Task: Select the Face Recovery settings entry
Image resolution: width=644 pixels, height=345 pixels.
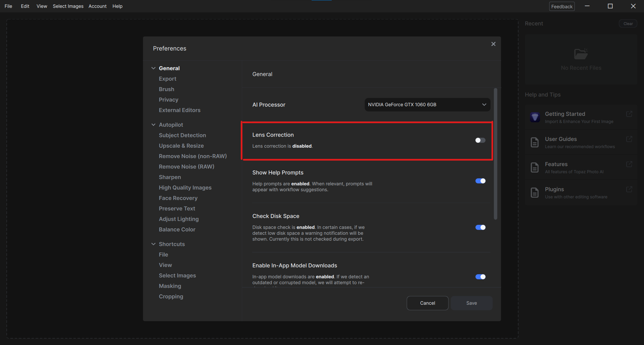Action: pyautogui.click(x=178, y=198)
